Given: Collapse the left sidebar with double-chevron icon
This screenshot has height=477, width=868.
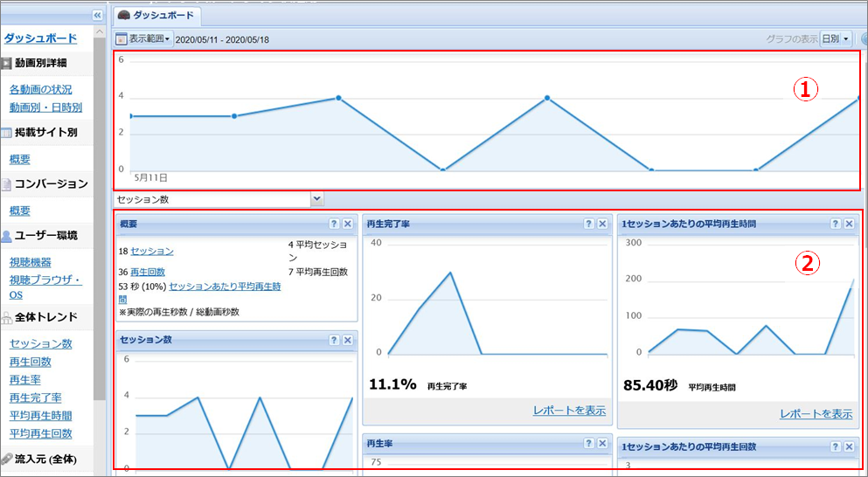Looking at the screenshot, I should [97, 15].
